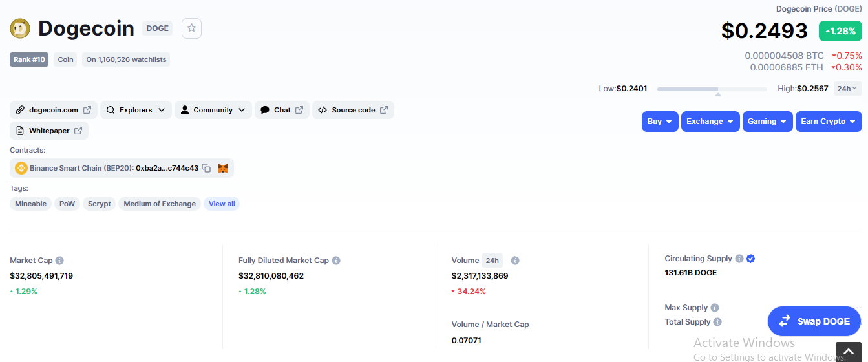Click fully diluted value $32,810,080,462

pyautogui.click(x=271, y=276)
